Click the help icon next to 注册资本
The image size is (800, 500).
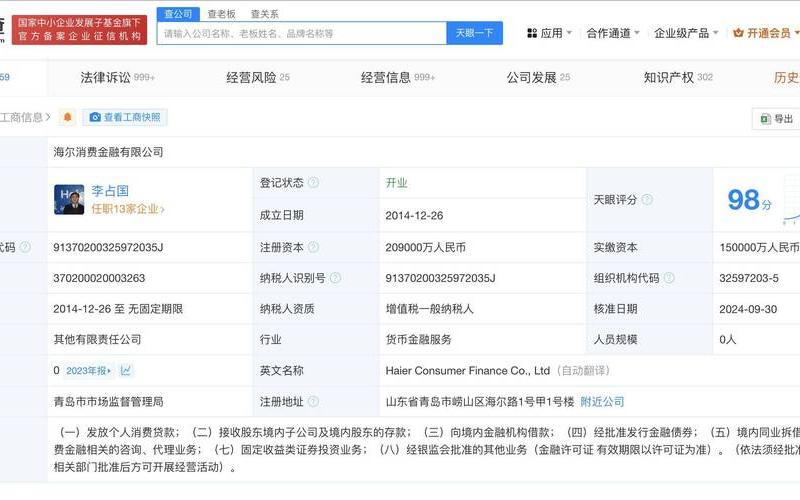(x=313, y=247)
